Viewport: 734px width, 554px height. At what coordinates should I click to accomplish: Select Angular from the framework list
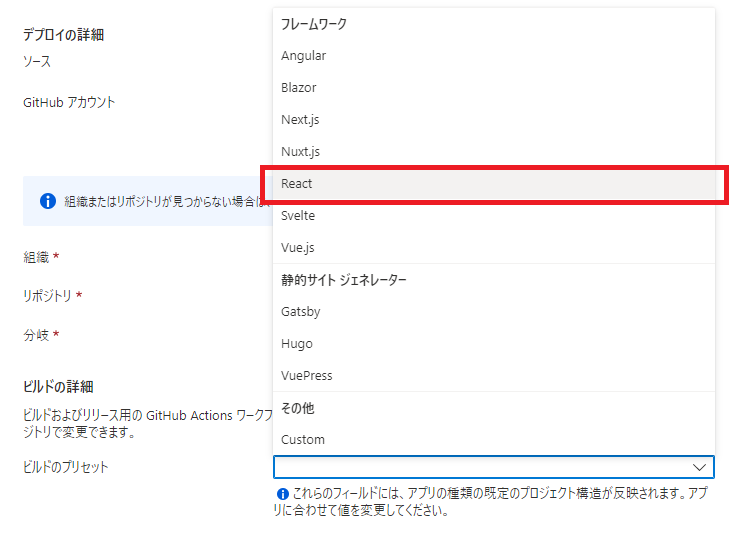(494, 56)
